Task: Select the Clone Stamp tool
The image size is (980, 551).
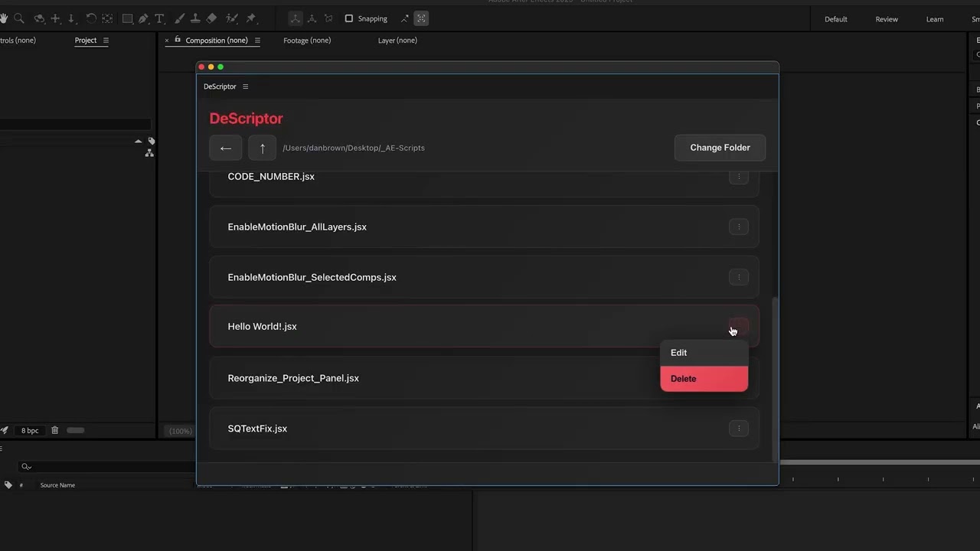Action: click(x=195, y=18)
